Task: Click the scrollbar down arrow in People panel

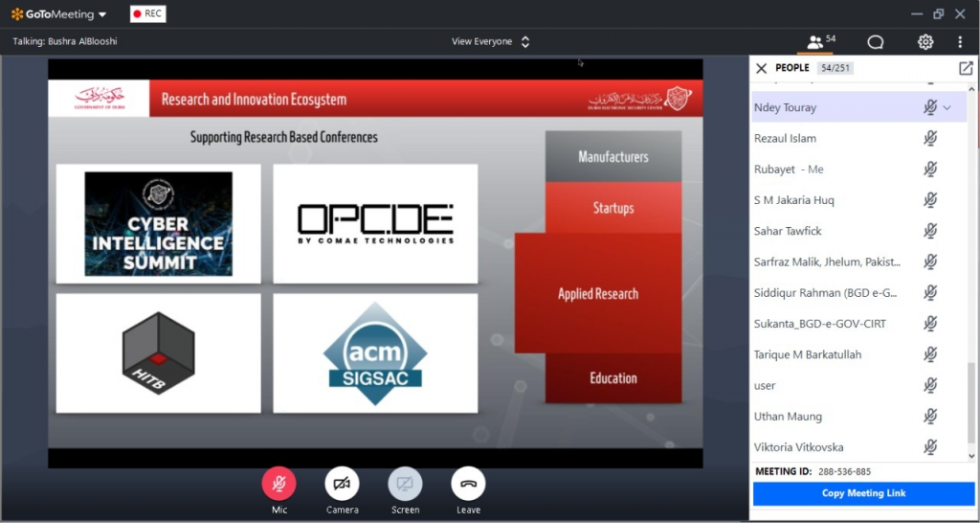Action: 971,456
